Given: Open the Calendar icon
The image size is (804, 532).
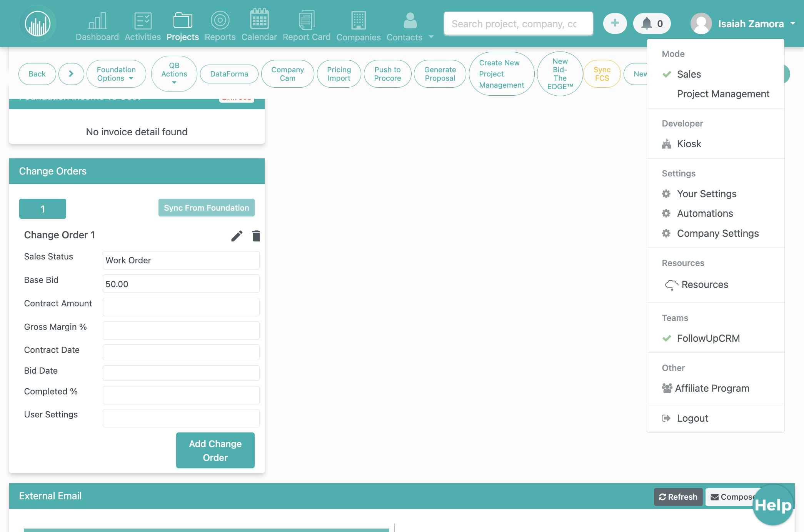Looking at the screenshot, I should pos(259,19).
